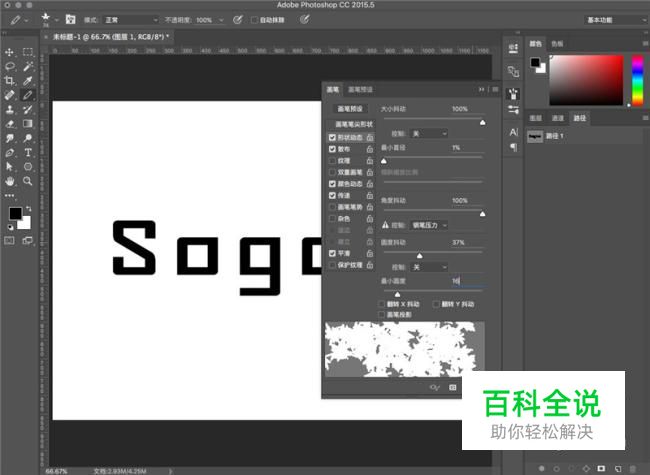Select the Ellipse shape tool

(28, 167)
